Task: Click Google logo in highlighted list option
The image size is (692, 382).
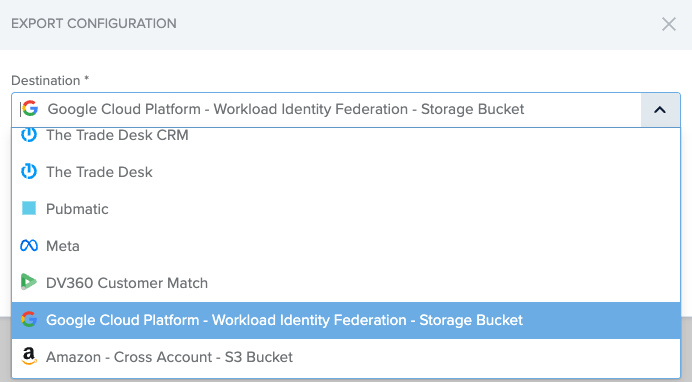Action: (x=29, y=319)
